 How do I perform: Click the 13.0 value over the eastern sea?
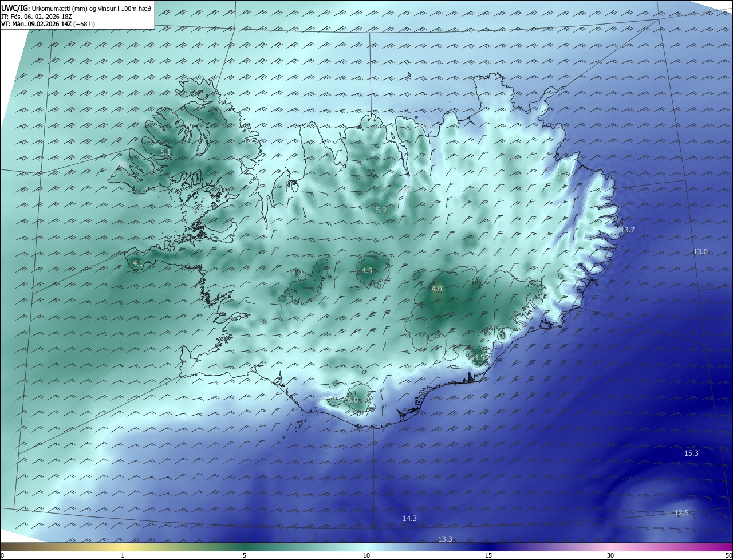pyautogui.click(x=700, y=251)
